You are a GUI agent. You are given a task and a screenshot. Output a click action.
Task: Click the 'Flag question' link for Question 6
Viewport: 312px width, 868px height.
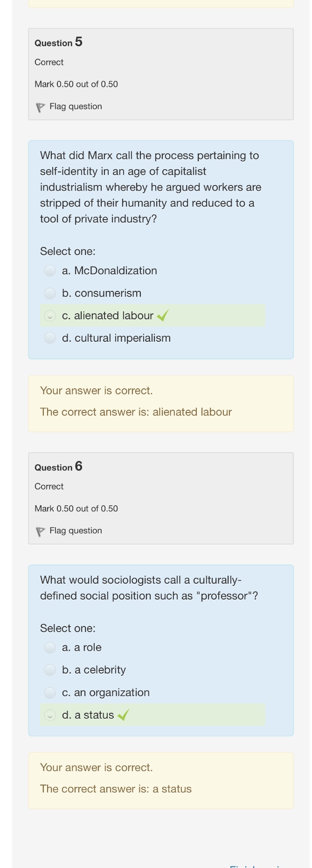pos(76,531)
